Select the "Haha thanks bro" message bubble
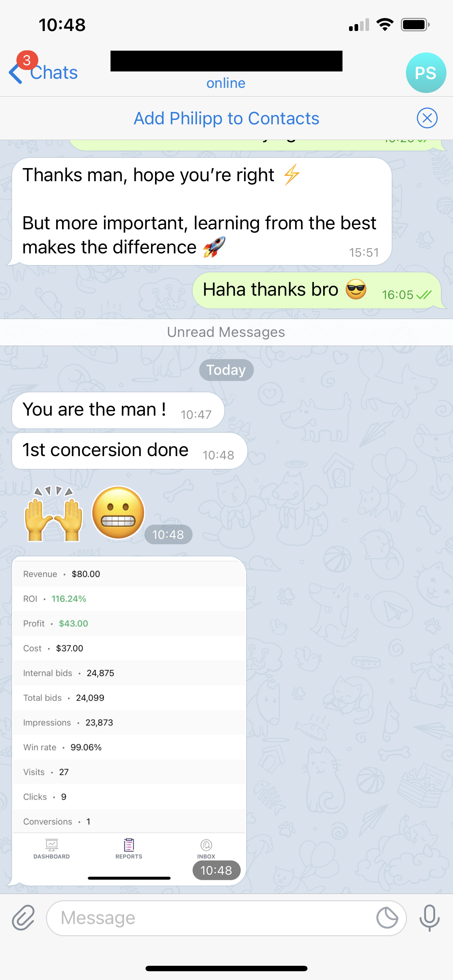Screen dimensions: 453x980 pos(317,290)
